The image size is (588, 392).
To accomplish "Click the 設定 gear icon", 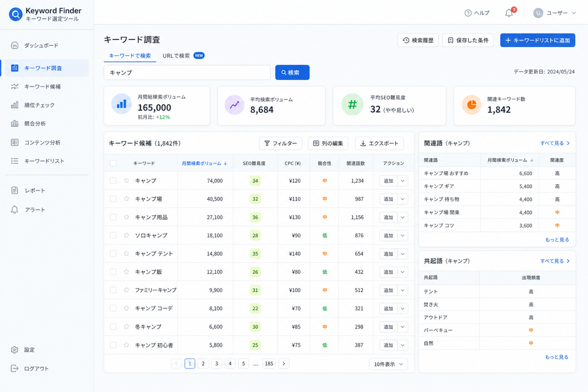I will click(15, 350).
